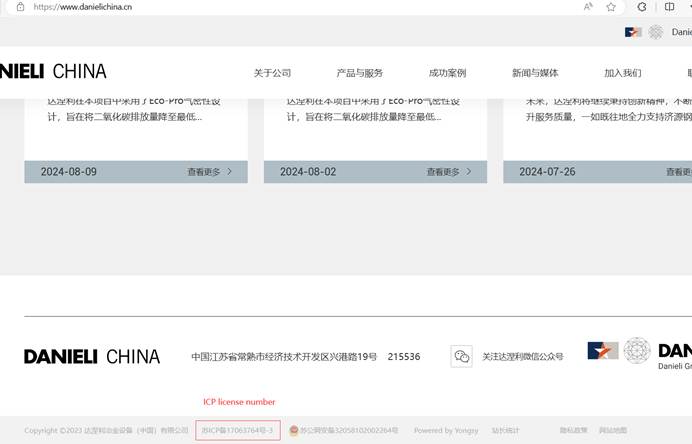692x444 pixels.
Task: Add page to favorites with star icon
Action: pyautogui.click(x=611, y=6)
